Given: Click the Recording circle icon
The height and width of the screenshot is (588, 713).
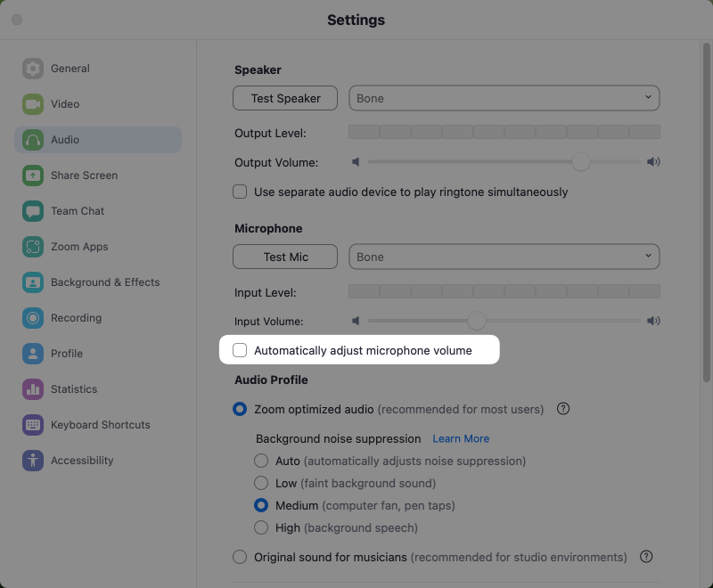Looking at the screenshot, I should pos(33,318).
